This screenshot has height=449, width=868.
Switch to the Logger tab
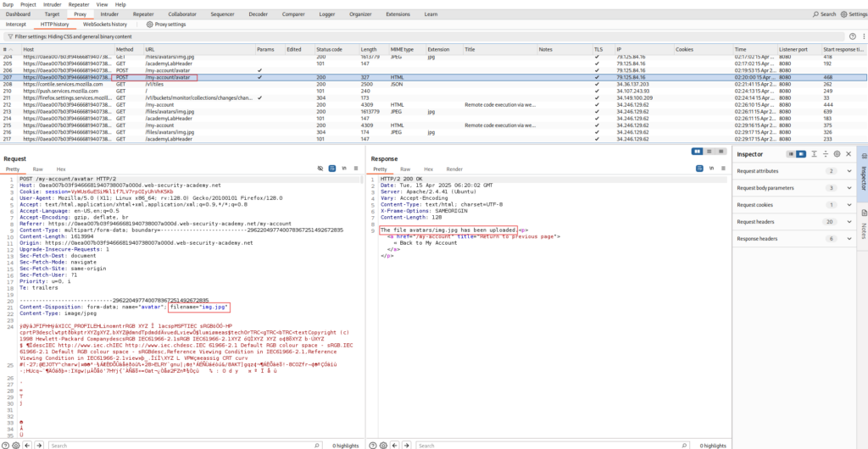pos(327,14)
